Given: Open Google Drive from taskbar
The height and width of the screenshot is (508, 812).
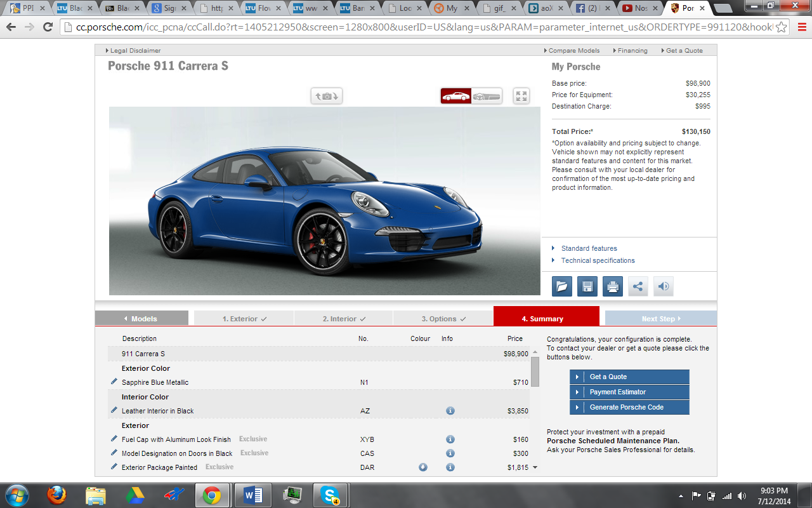Looking at the screenshot, I should pos(134,495).
